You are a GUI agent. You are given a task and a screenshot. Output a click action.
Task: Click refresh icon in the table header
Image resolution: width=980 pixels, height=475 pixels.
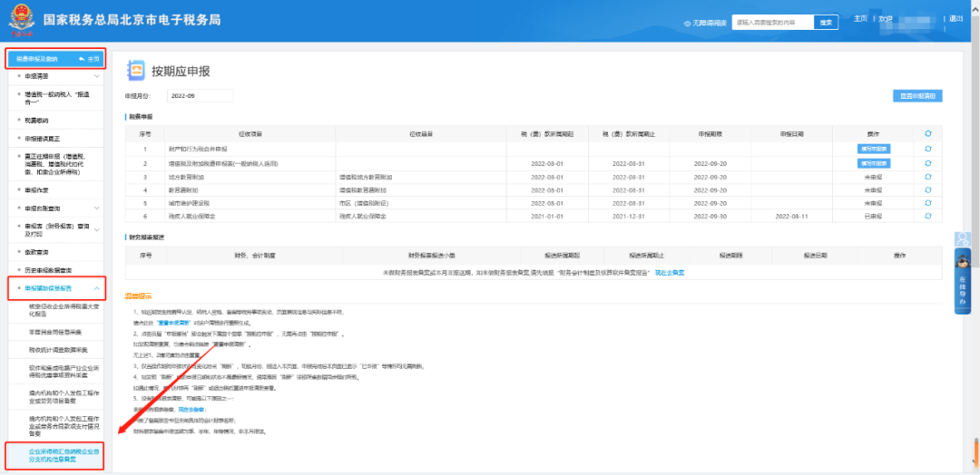coord(927,134)
